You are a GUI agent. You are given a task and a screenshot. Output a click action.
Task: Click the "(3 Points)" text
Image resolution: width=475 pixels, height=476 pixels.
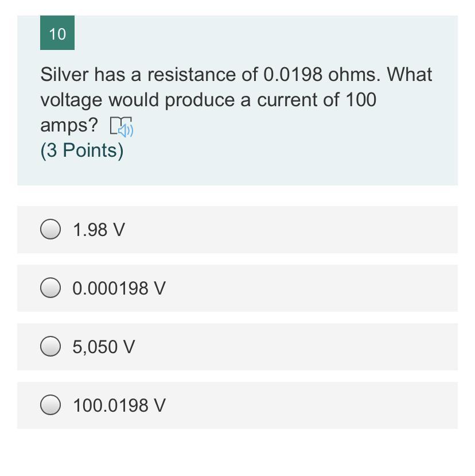point(81,150)
